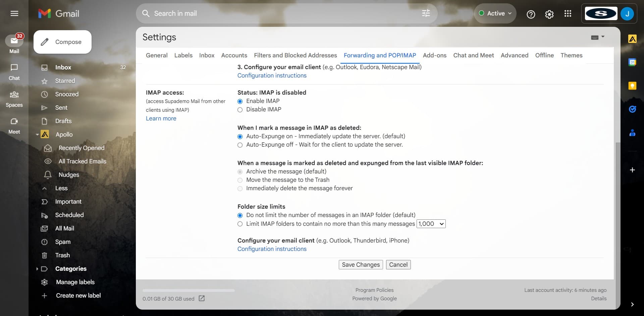Open storage usage external link icon
Image resolution: width=644 pixels, height=316 pixels.
click(x=202, y=298)
